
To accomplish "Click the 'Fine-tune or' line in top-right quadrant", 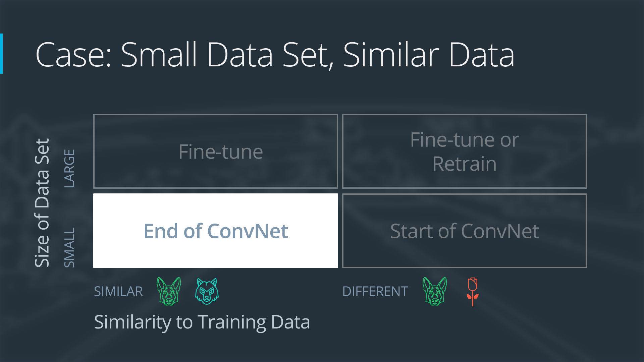I will (x=465, y=140).
